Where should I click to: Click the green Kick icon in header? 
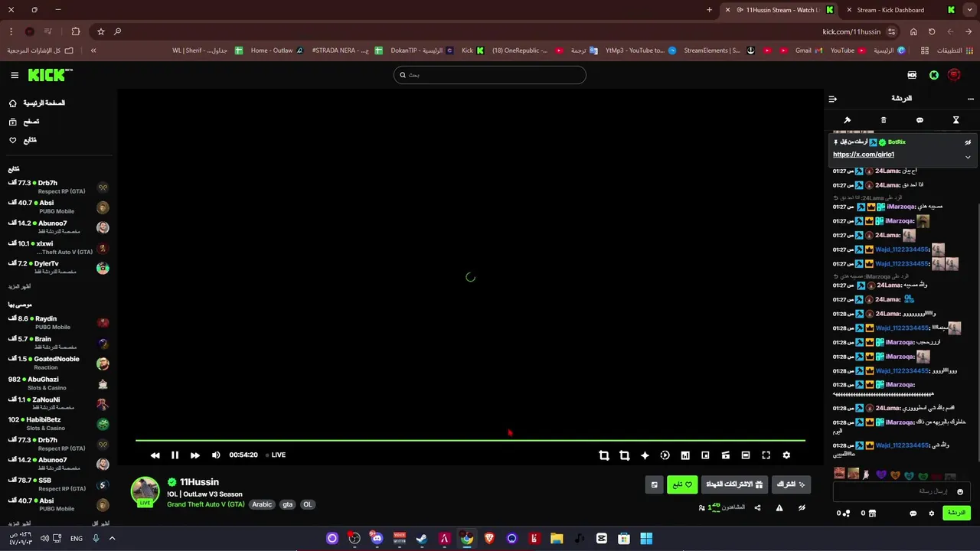[934, 75]
